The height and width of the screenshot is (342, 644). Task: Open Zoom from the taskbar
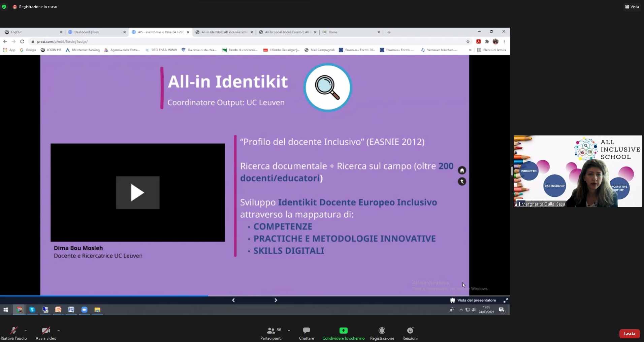[84, 310]
